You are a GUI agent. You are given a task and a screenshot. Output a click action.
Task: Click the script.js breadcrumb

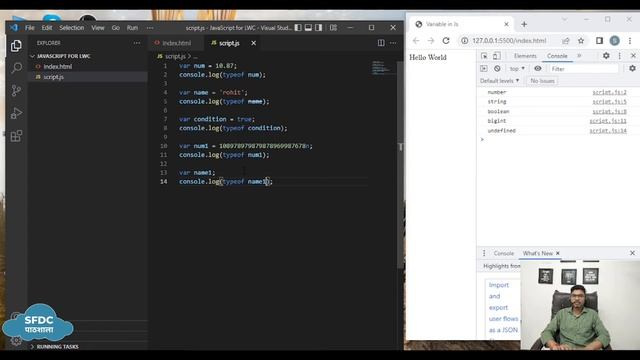pyautogui.click(x=175, y=56)
